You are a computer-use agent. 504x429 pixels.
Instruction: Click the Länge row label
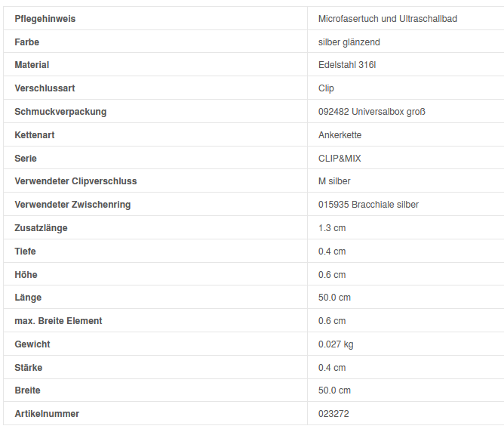pyautogui.click(x=28, y=298)
